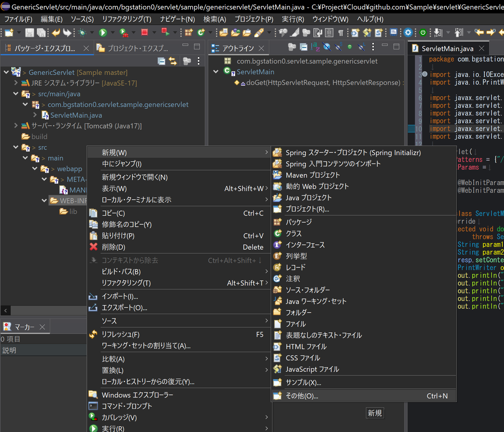Choose エクスポート(O)... in context menu
Image resolution: width=504 pixels, height=432 pixels.
178,308
